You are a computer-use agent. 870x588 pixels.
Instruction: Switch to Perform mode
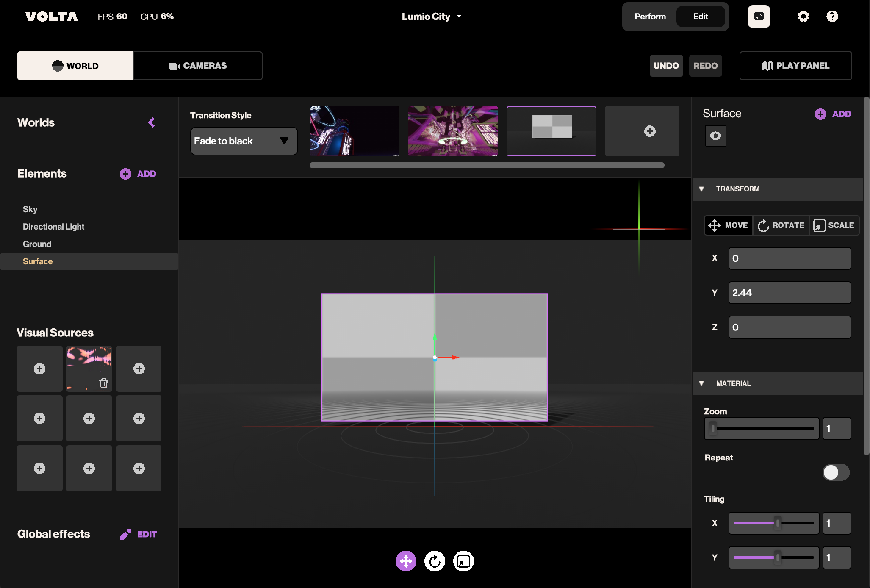coord(650,17)
